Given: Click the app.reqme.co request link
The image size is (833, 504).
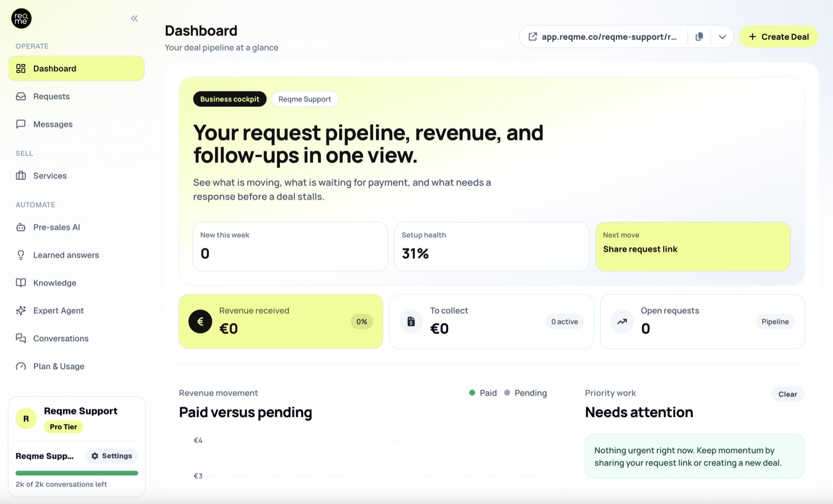Looking at the screenshot, I should pos(609,36).
